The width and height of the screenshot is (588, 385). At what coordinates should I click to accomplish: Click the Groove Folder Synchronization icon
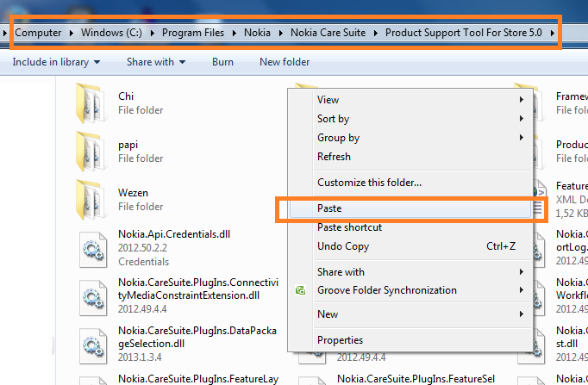300,290
